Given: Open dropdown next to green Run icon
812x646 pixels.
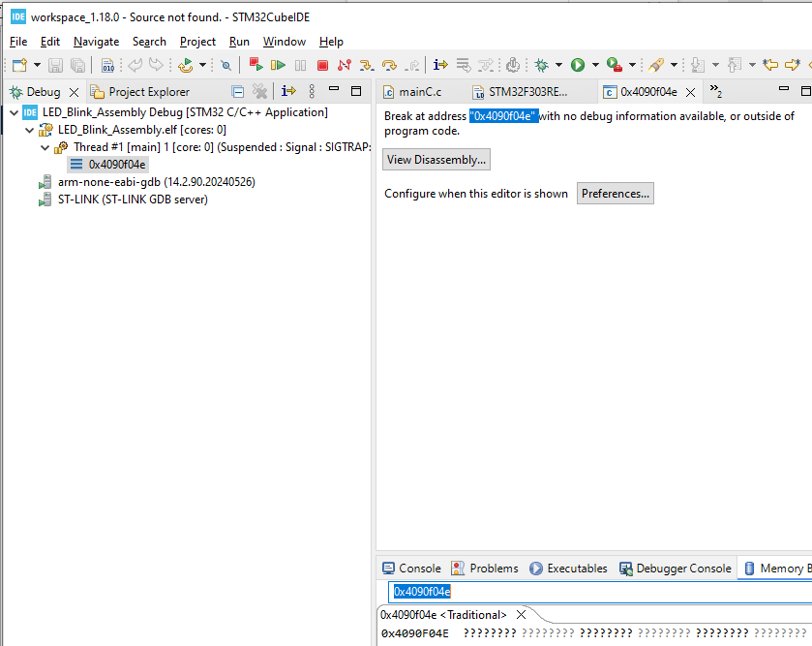Looking at the screenshot, I should [595, 65].
